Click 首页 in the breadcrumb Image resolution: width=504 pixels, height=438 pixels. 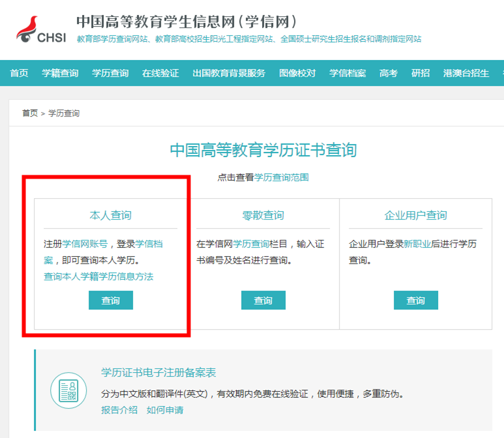tap(30, 113)
